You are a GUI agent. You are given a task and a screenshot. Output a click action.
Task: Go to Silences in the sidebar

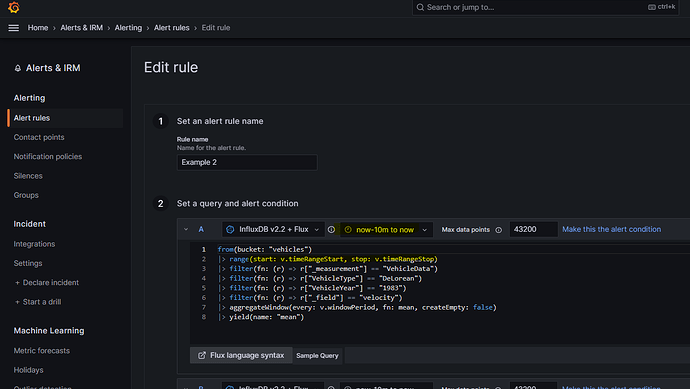click(28, 176)
